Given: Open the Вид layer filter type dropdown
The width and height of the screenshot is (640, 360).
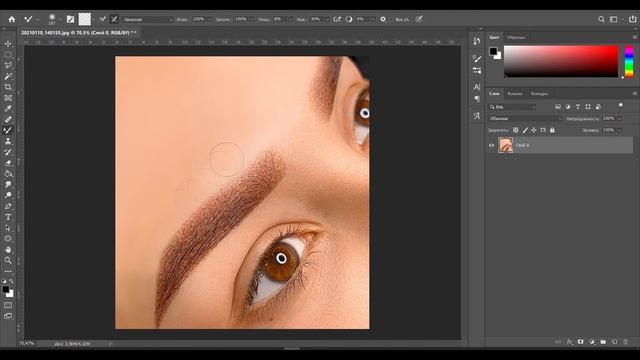Looking at the screenshot, I should [x=512, y=107].
